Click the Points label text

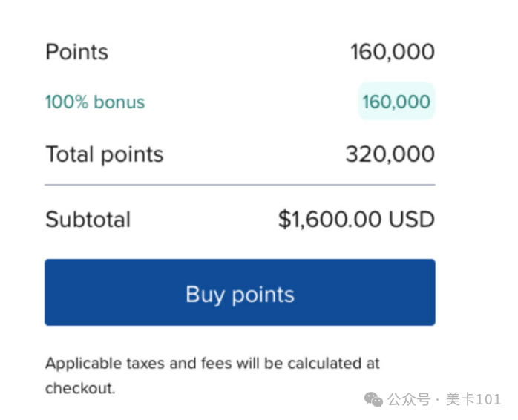(76, 52)
